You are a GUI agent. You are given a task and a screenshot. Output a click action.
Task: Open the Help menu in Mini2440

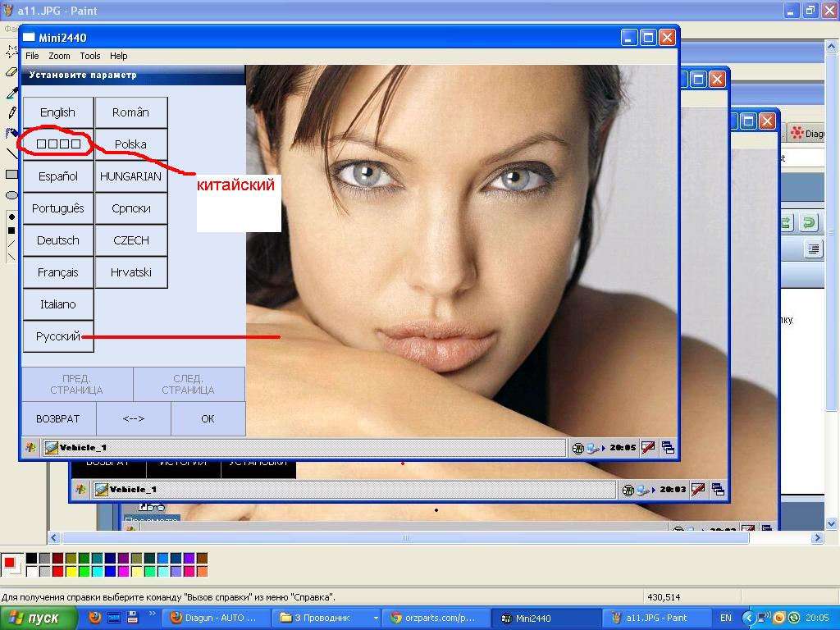point(118,56)
